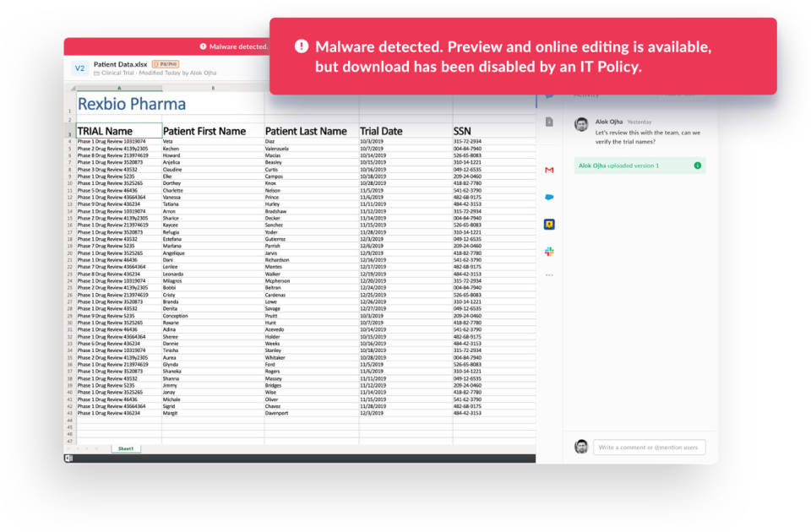Click the last name "Richardson" cell

point(312,260)
